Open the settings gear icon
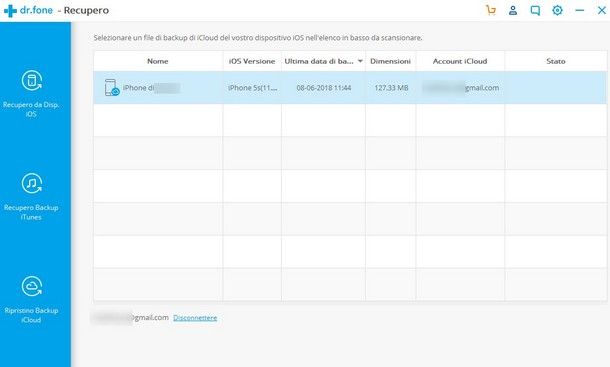610x367 pixels. pyautogui.click(x=557, y=10)
